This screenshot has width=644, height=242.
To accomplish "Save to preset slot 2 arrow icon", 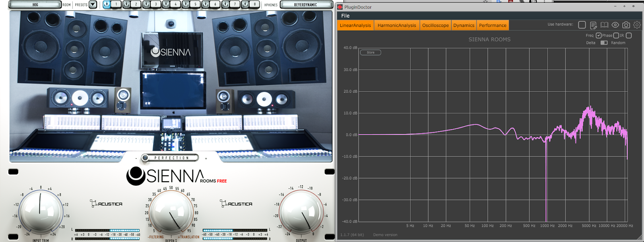I will [x=126, y=4].
